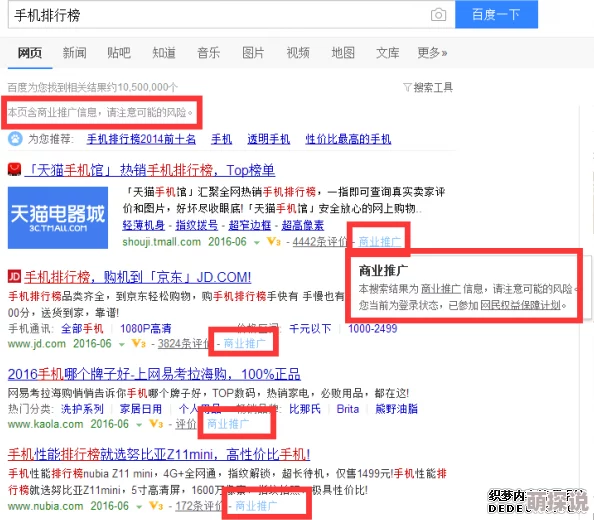Image resolution: width=594 pixels, height=520 pixels.
Task: Open the 指纹拨号 sublink
Action: (197, 225)
